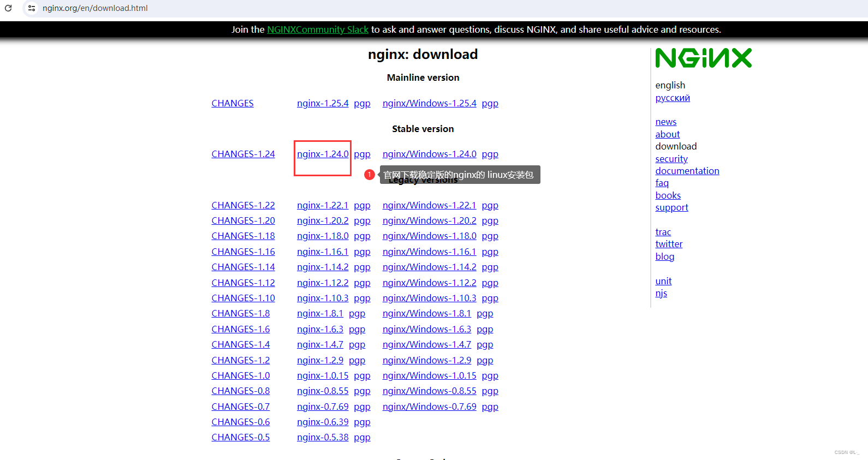The image size is (868, 460).
Task: Open the support page
Action: coord(672,207)
